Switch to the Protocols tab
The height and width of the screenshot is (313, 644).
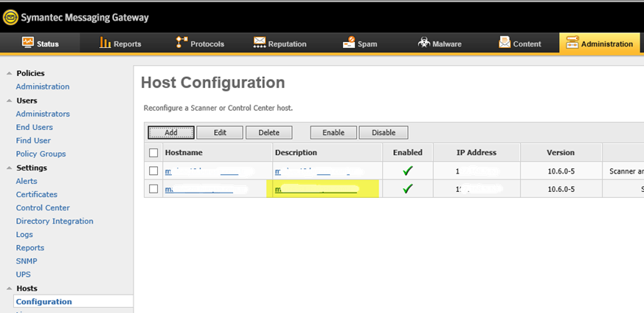coord(200,43)
